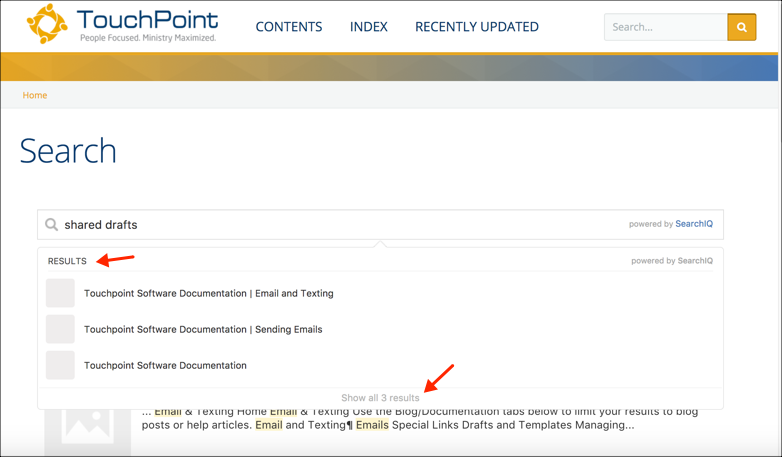Click the Email and Texting snippet text
Screen dimensions: 782x457
coord(420,418)
